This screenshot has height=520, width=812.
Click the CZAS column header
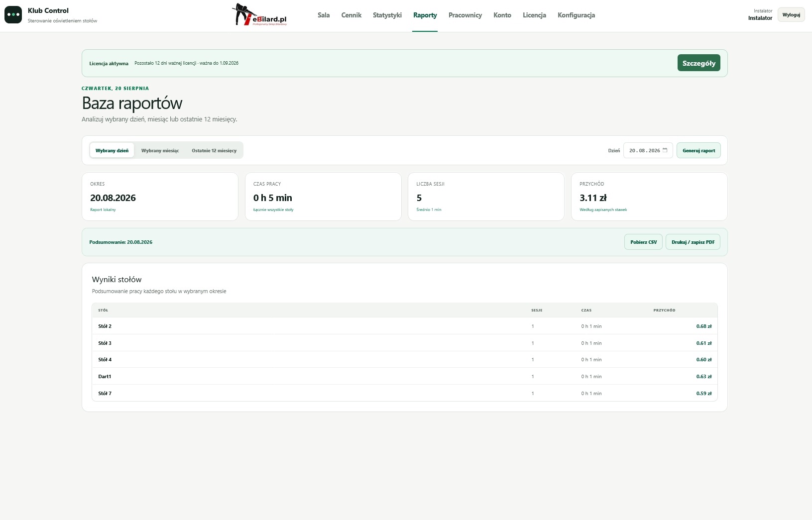coord(586,311)
